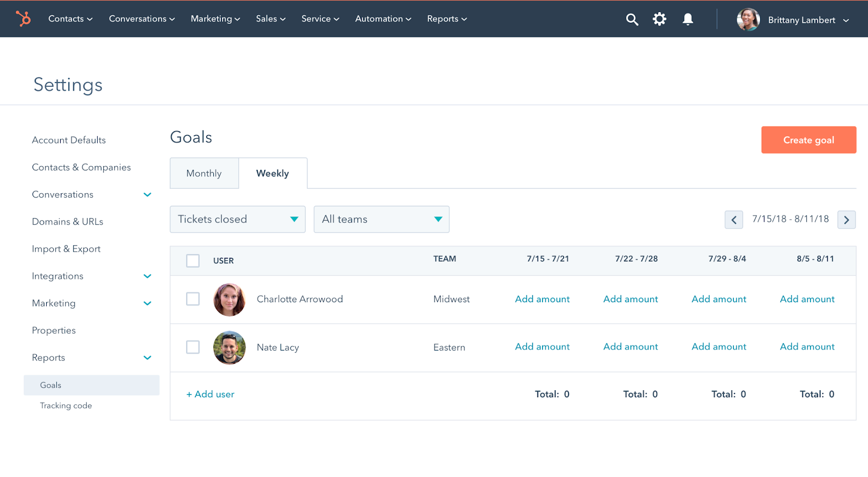Add amount for Charlotte Arrowood 7/22 - 7/28
Screen dimensions: 868x477
click(x=631, y=299)
